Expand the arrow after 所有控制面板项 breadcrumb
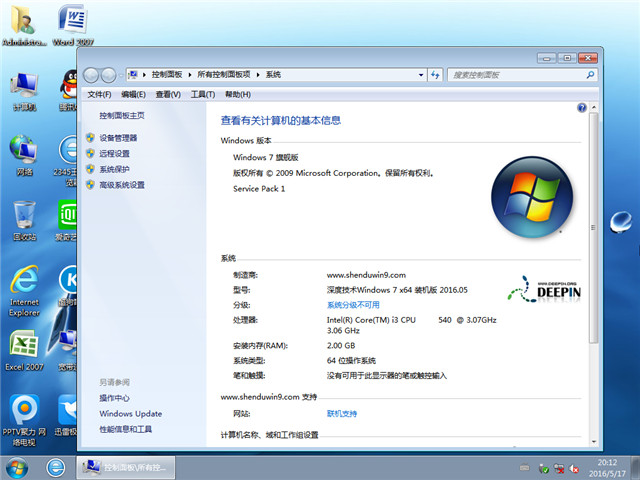The image size is (640, 480). [x=258, y=75]
